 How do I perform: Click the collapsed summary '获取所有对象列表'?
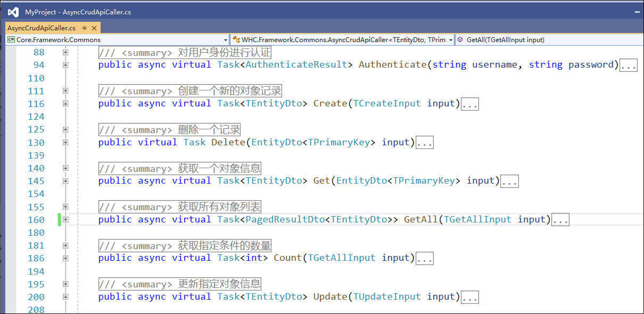[x=180, y=206]
